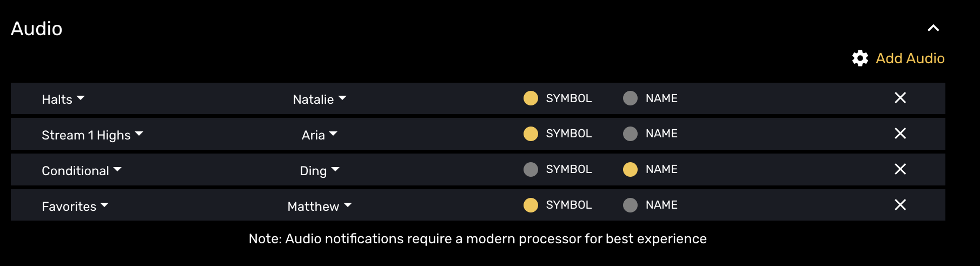
Task: Click the gear icon beside Add Audio
Action: (x=860, y=58)
